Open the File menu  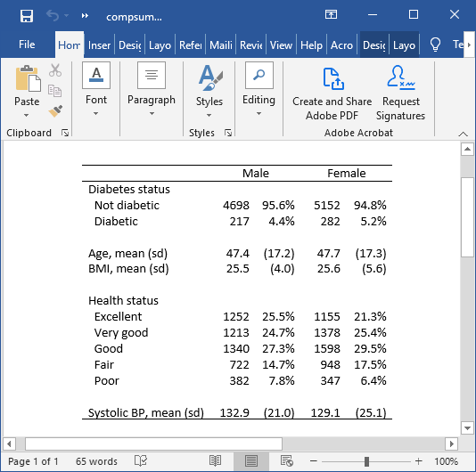point(27,45)
